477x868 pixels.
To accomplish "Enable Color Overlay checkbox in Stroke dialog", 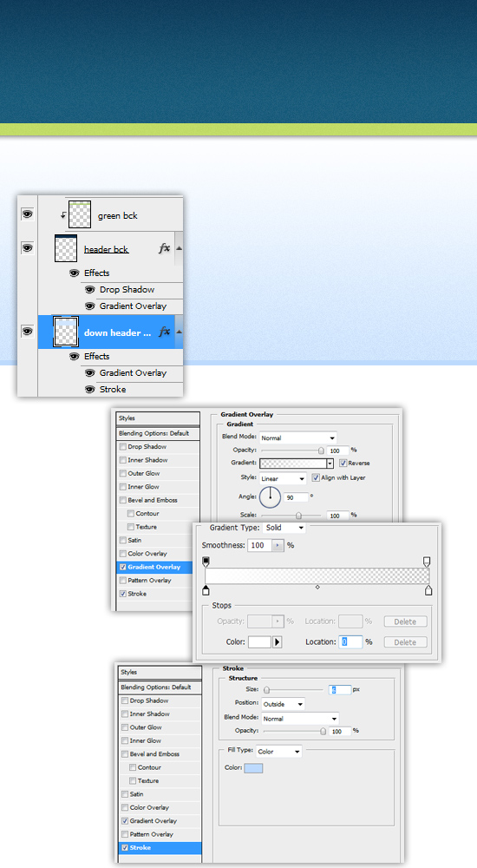I will pos(125,807).
